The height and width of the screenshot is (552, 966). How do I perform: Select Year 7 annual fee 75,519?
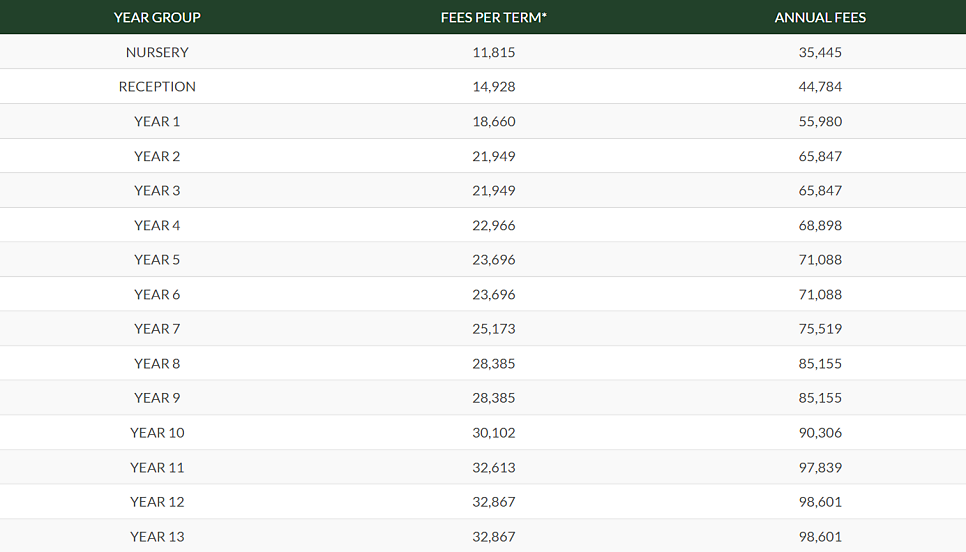click(x=820, y=329)
